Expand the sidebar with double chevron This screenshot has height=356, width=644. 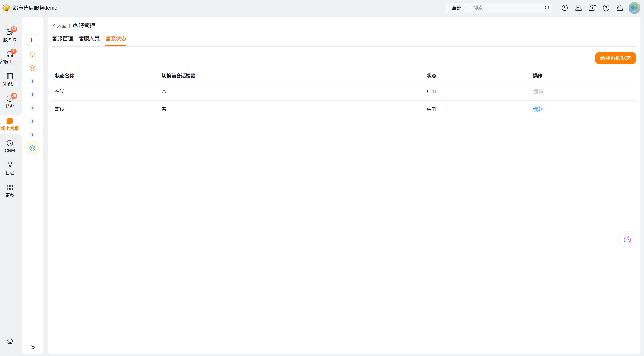tap(33, 347)
